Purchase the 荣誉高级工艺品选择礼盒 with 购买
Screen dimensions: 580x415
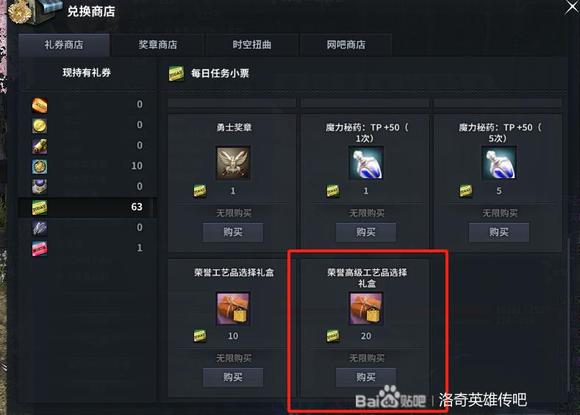pos(366,377)
